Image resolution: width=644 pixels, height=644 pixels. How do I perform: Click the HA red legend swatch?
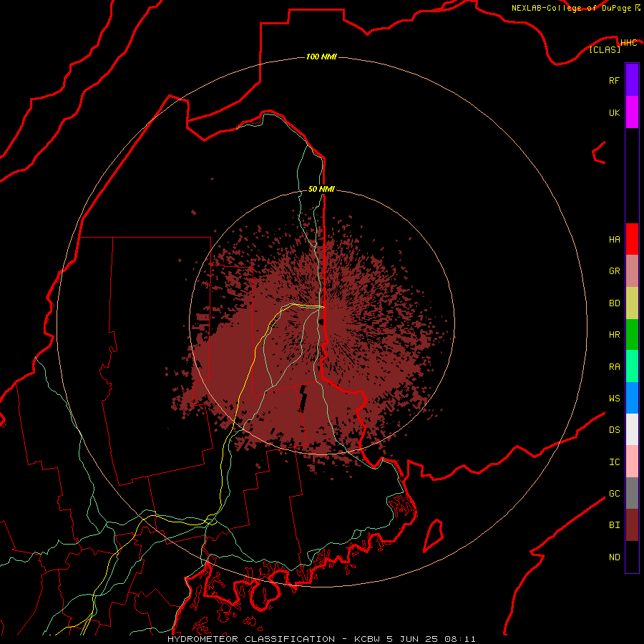coord(632,239)
